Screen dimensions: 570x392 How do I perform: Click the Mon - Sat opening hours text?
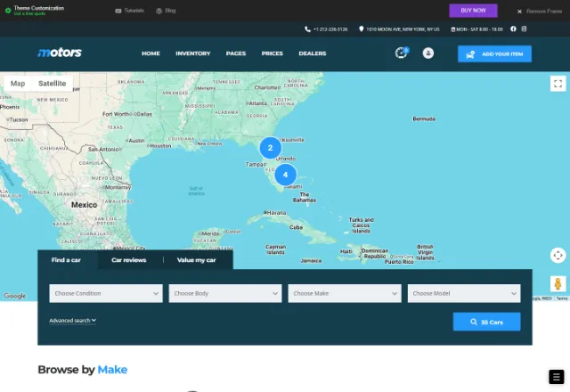pos(479,29)
